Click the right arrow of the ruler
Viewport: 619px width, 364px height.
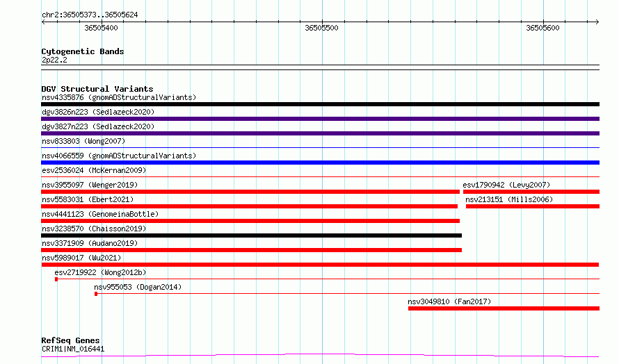pos(597,22)
